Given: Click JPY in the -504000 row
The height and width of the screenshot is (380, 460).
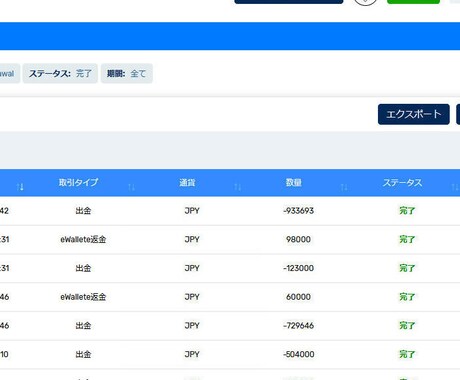Looking at the screenshot, I should point(192,354).
